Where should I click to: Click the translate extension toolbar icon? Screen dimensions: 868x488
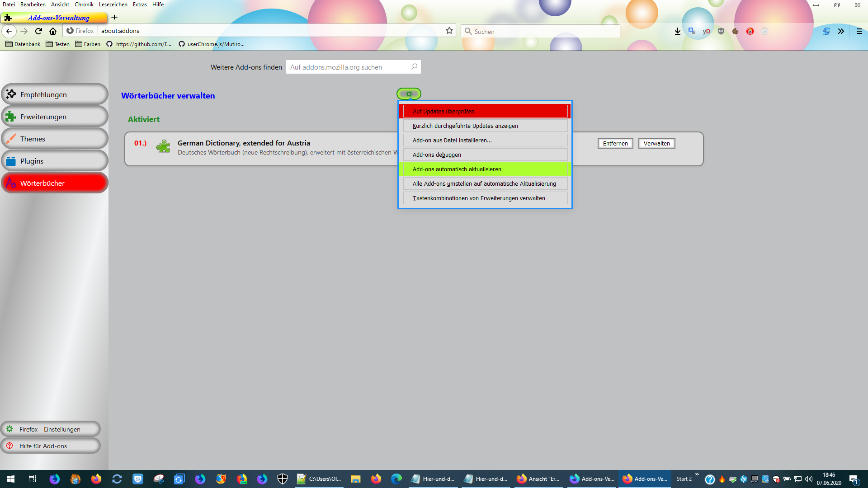[692, 31]
